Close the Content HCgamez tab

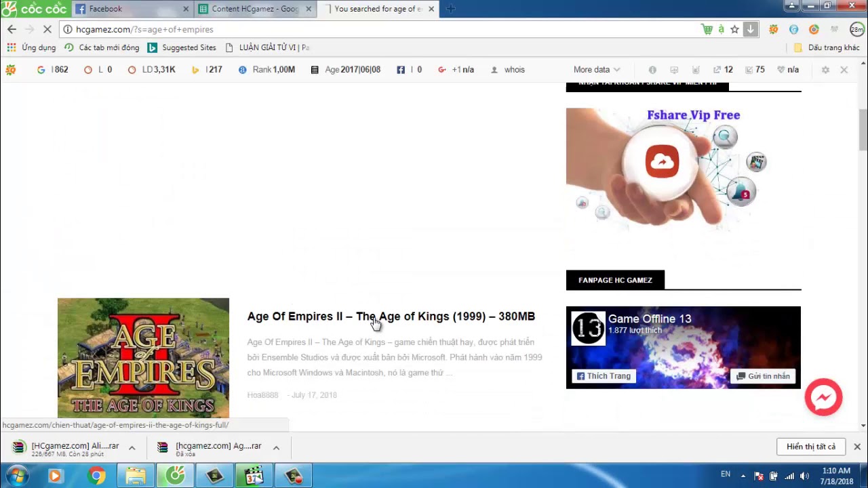pyautogui.click(x=309, y=9)
